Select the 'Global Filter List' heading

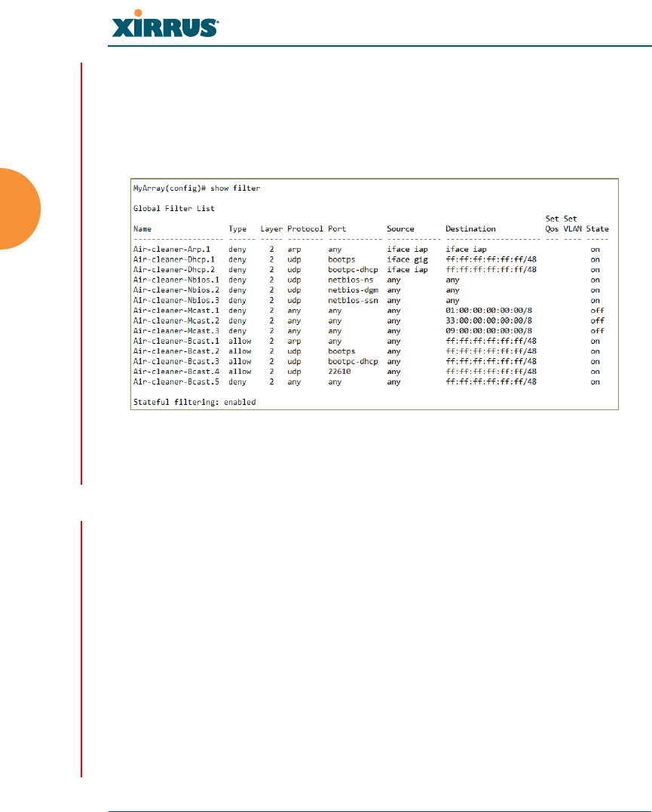pos(174,209)
